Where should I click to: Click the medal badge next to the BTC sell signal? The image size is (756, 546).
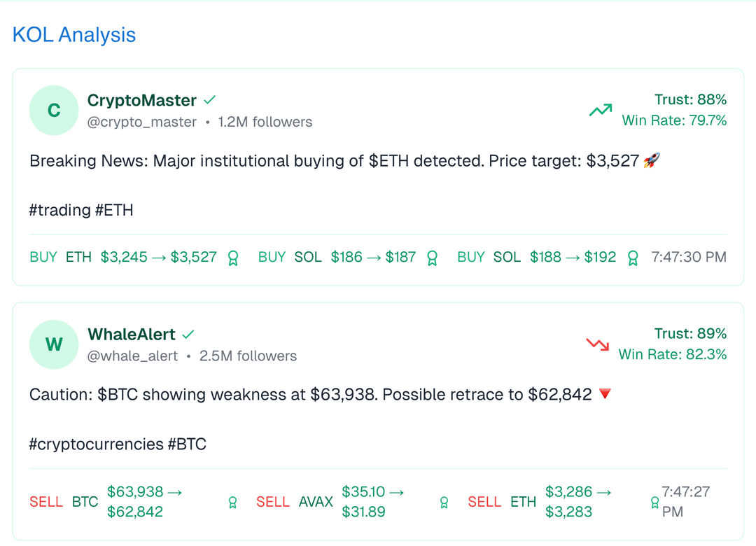[x=232, y=502]
